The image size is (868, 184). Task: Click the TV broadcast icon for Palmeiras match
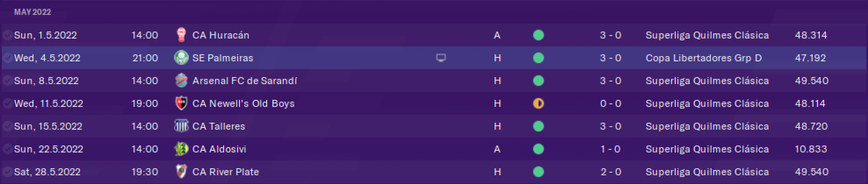click(x=441, y=58)
